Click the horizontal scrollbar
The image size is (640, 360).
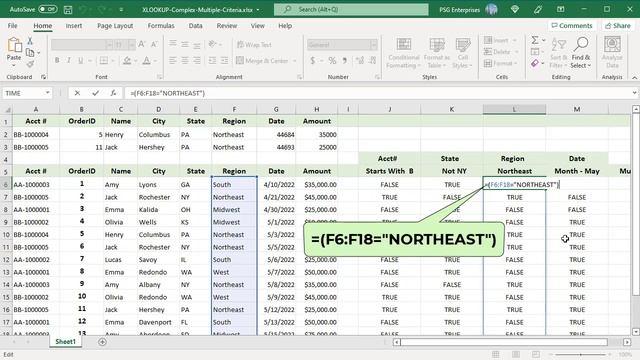click(504, 342)
